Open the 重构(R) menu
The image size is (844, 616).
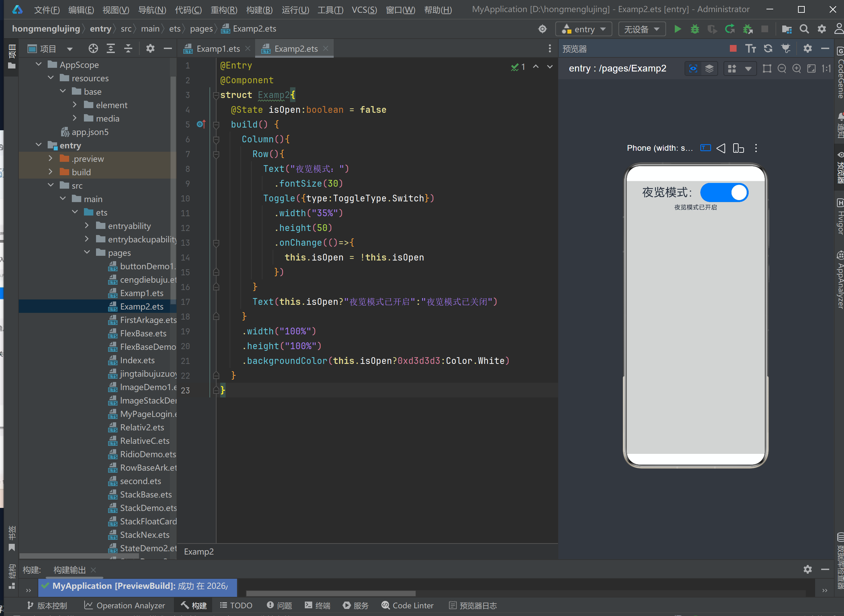(x=224, y=10)
